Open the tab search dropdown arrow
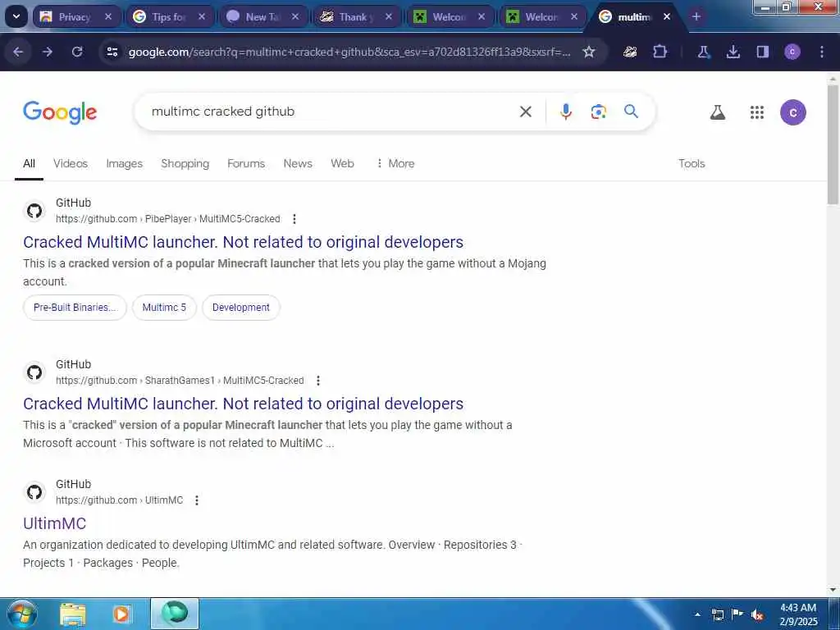Image resolution: width=840 pixels, height=630 pixels. (x=16, y=16)
